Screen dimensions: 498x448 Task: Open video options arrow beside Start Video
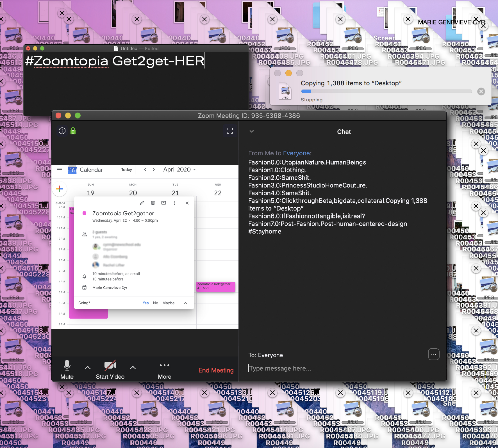click(133, 367)
